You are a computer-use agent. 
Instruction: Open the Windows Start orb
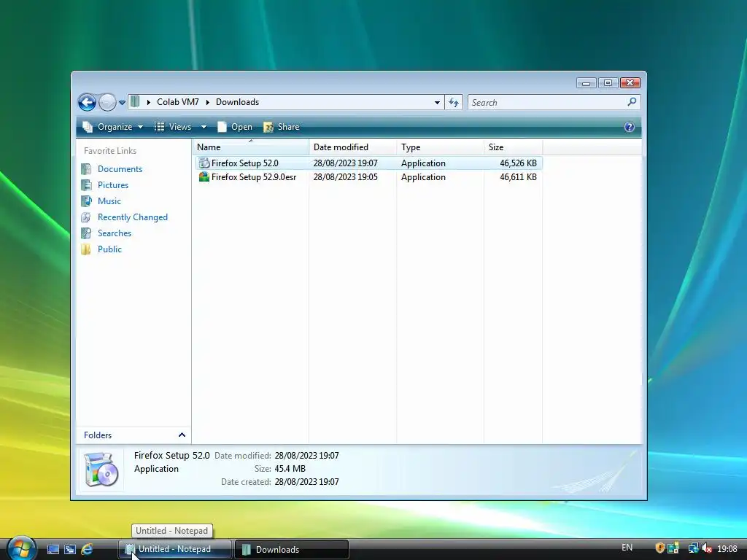21,548
